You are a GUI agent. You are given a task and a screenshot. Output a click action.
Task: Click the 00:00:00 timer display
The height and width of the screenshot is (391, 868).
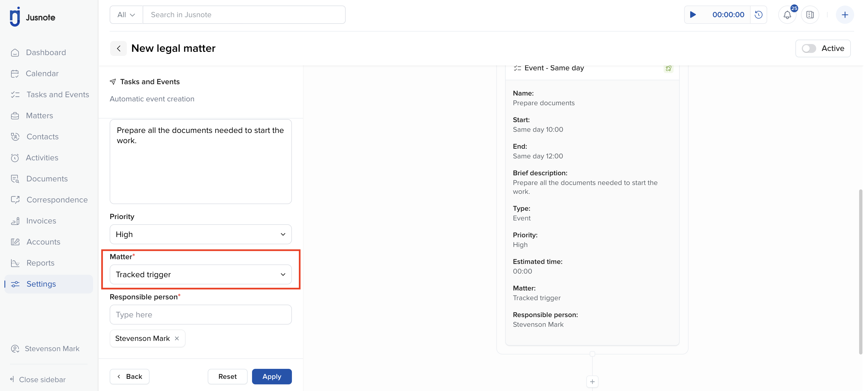pos(728,15)
